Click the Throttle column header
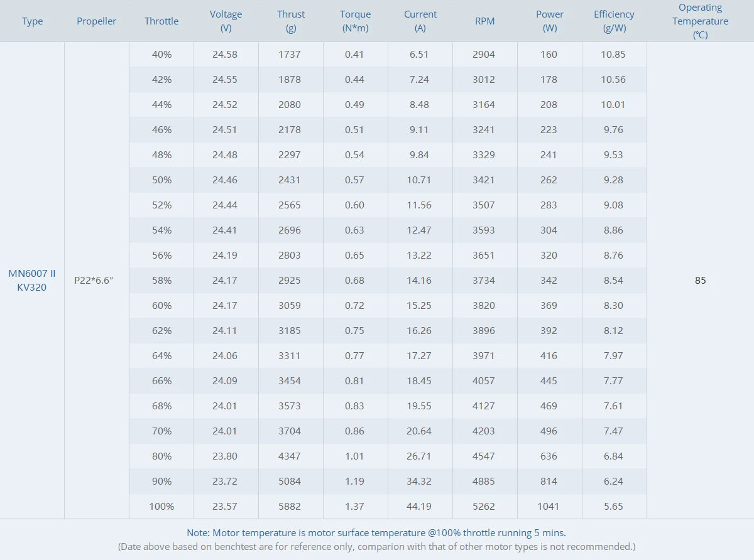The image size is (754, 560). pyautogui.click(x=161, y=21)
